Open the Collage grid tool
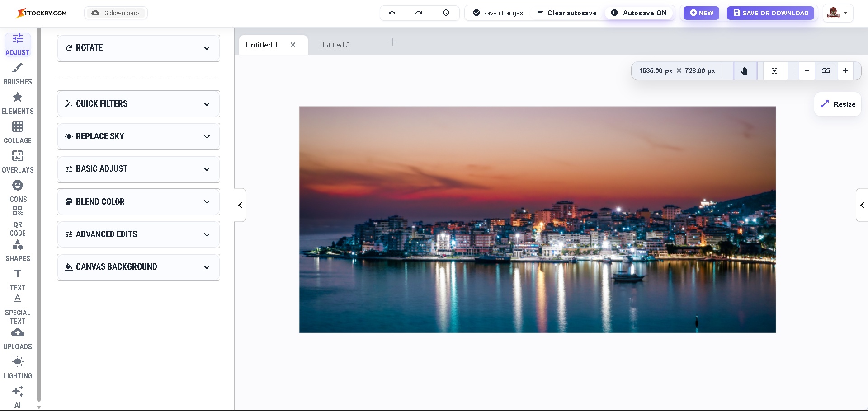The height and width of the screenshot is (411, 868). point(18,133)
